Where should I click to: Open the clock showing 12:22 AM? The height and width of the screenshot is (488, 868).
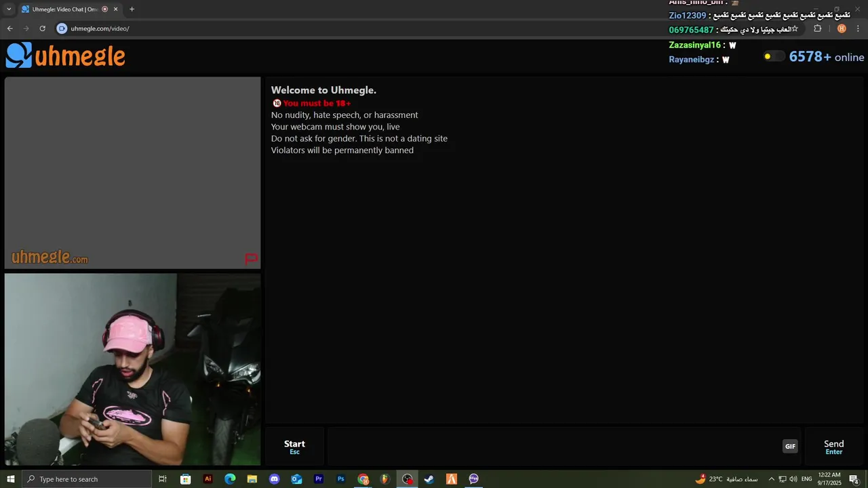(829, 479)
